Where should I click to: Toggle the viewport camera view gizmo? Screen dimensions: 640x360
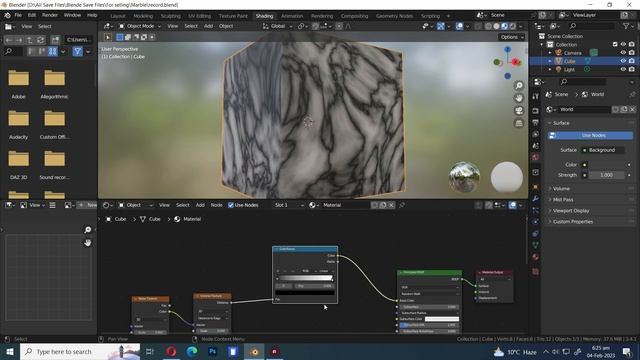tap(519, 111)
